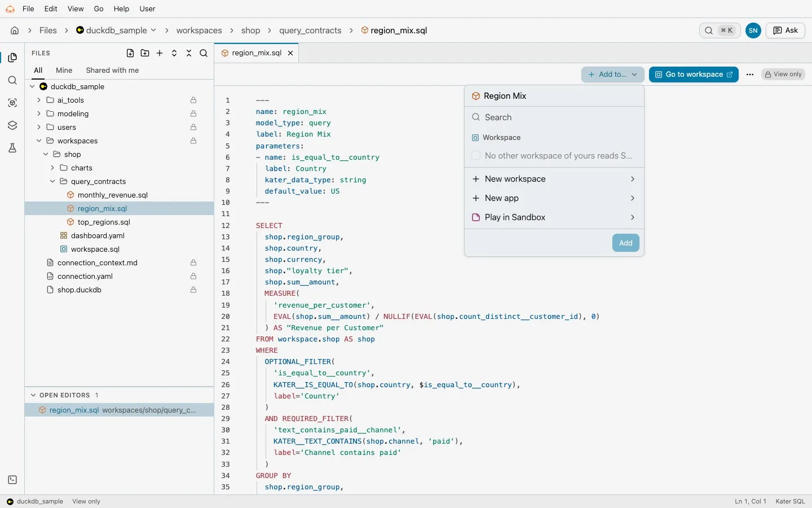Open the layers stack sidebar icon
This screenshot has width=812, height=508.
click(x=12, y=125)
